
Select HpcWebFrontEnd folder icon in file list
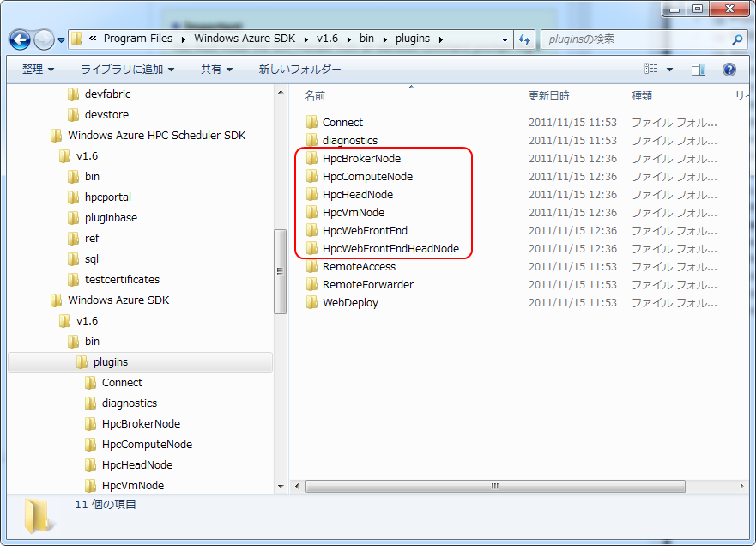coord(311,230)
